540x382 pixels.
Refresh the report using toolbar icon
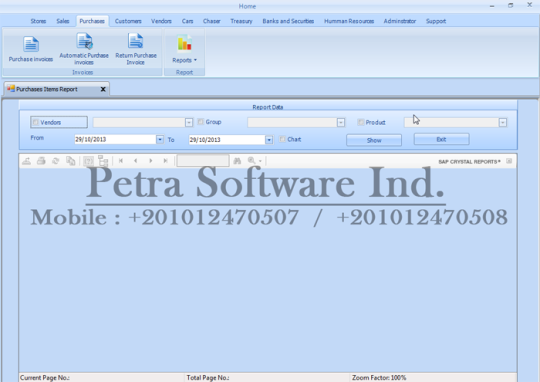pyautogui.click(x=55, y=161)
